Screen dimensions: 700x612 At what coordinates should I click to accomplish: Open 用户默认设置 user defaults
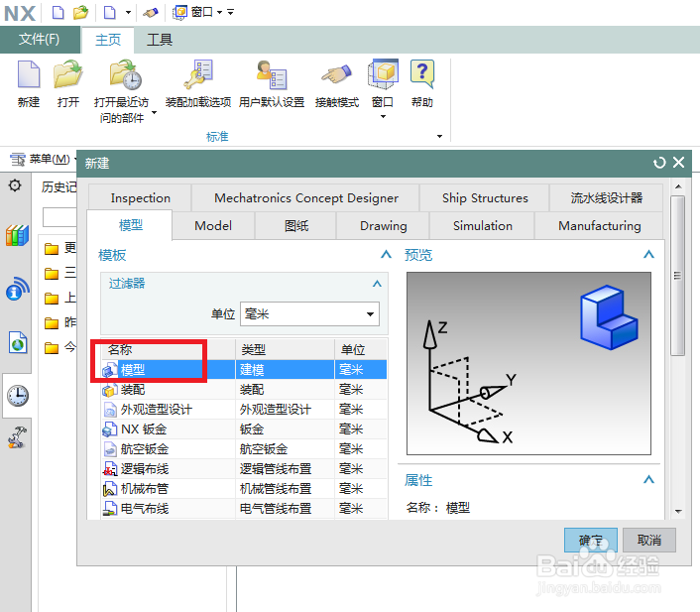pos(272,74)
